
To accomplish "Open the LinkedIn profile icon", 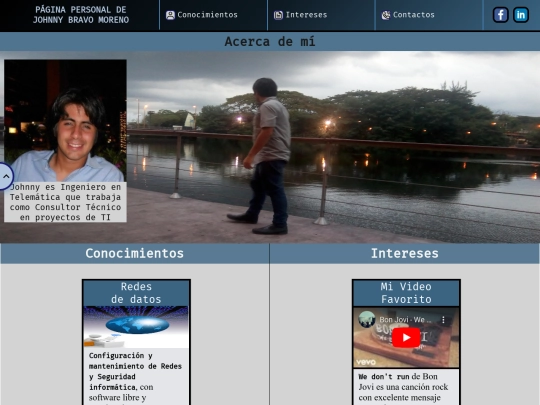I will (x=521, y=15).
